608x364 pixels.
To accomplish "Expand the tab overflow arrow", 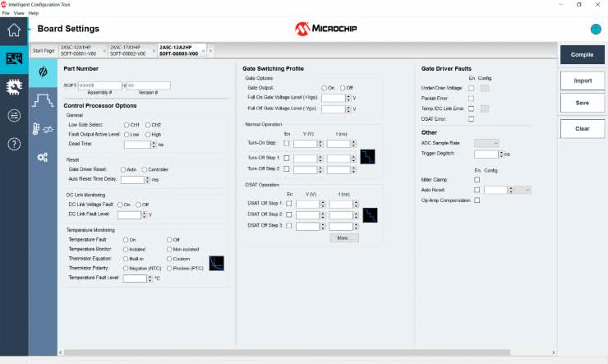I will [x=210, y=51].
